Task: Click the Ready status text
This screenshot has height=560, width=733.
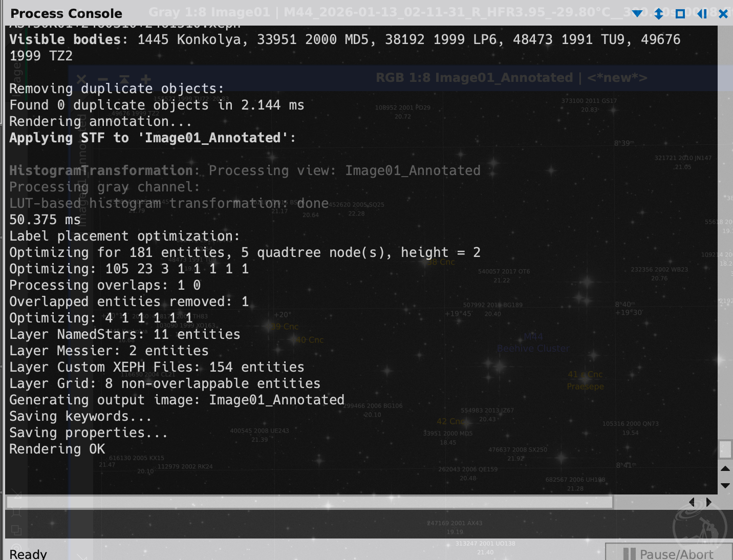Action: pyautogui.click(x=28, y=554)
